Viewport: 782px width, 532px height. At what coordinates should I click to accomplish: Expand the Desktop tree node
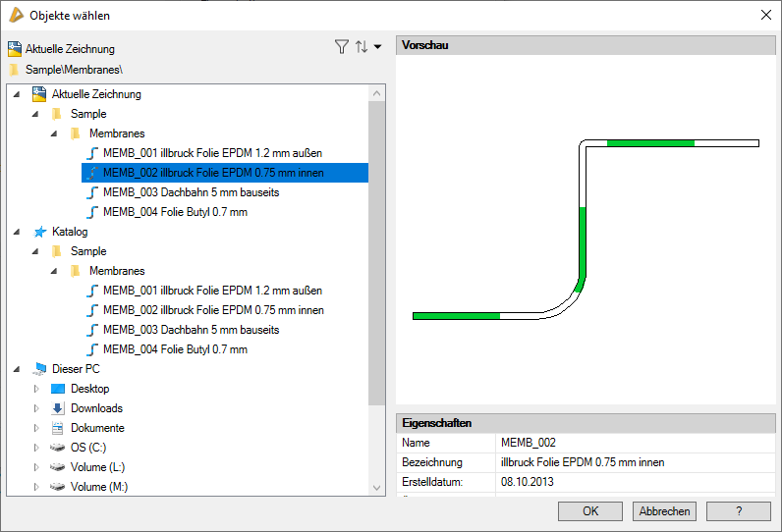(x=36, y=389)
